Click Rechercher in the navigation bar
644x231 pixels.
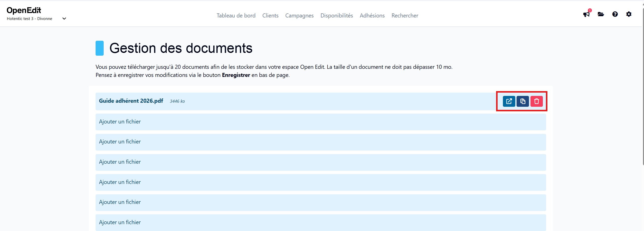click(x=405, y=15)
